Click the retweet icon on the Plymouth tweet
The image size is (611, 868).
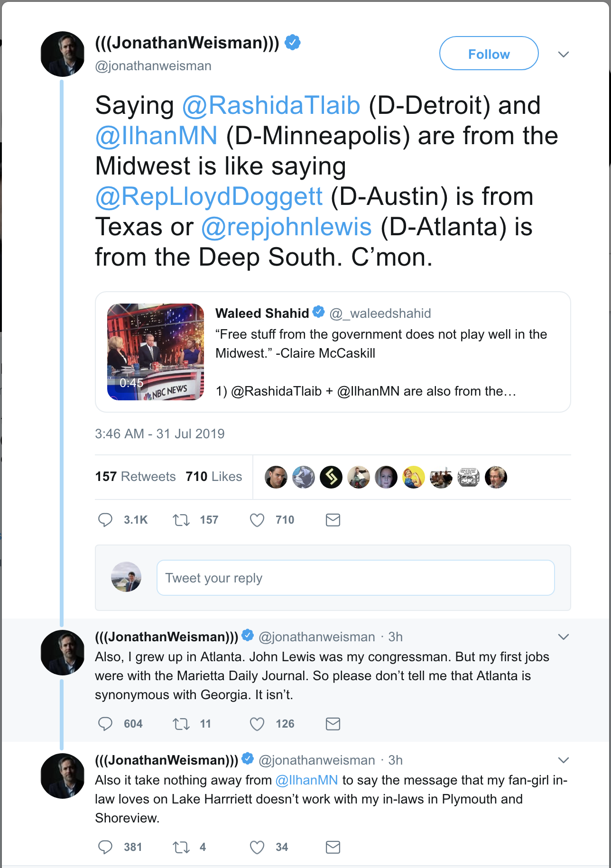click(x=182, y=847)
